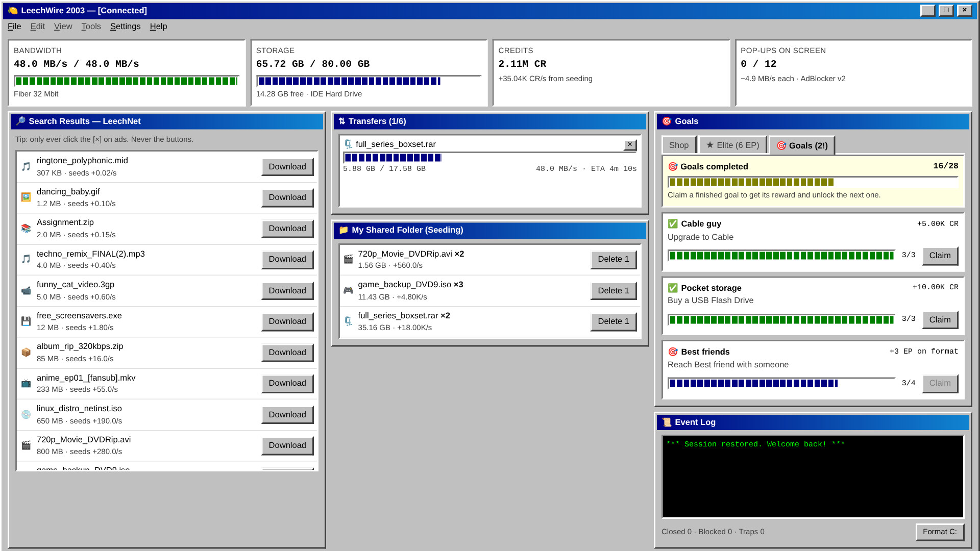The image size is (980, 551).
Task: Click the clapperboard icon beside 720p_Movie_DVDRip.avi in search results
Action: [x=26, y=445]
